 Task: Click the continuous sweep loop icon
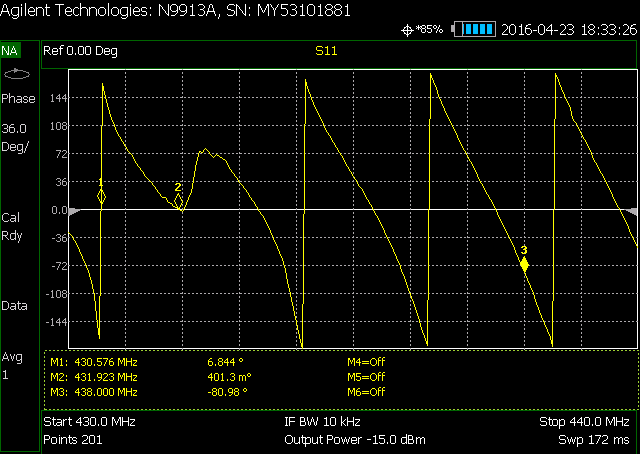tap(17, 75)
